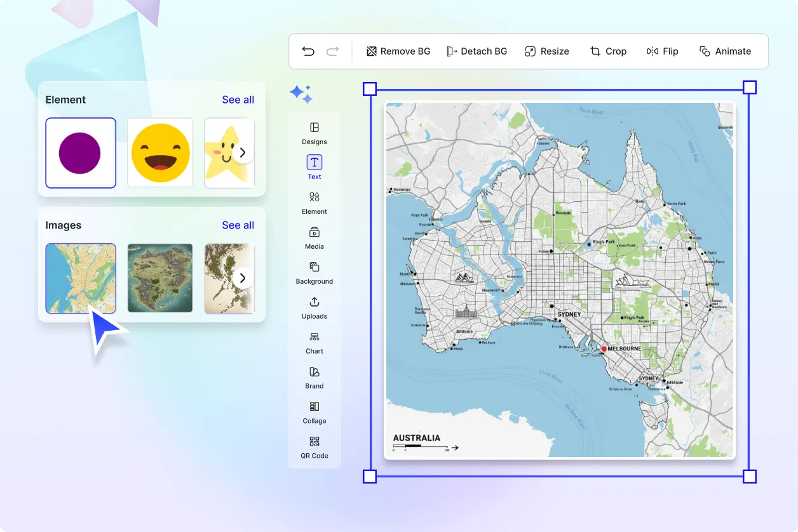Open the Animate option
Image resolution: width=798 pixels, height=532 pixels.
tap(725, 51)
